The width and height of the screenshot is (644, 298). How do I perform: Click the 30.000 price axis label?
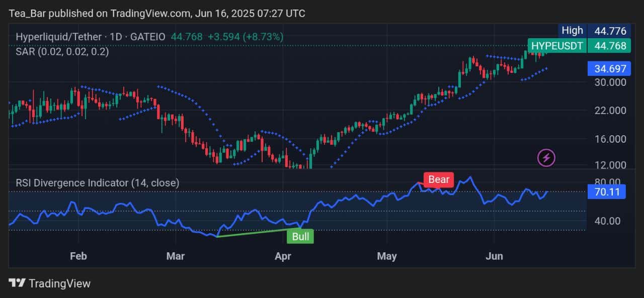pos(610,82)
